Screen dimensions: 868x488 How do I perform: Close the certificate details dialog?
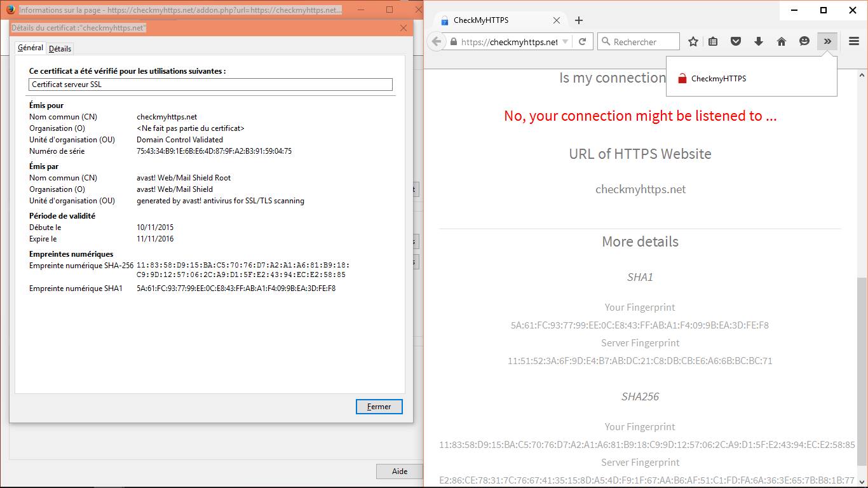coord(403,28)
